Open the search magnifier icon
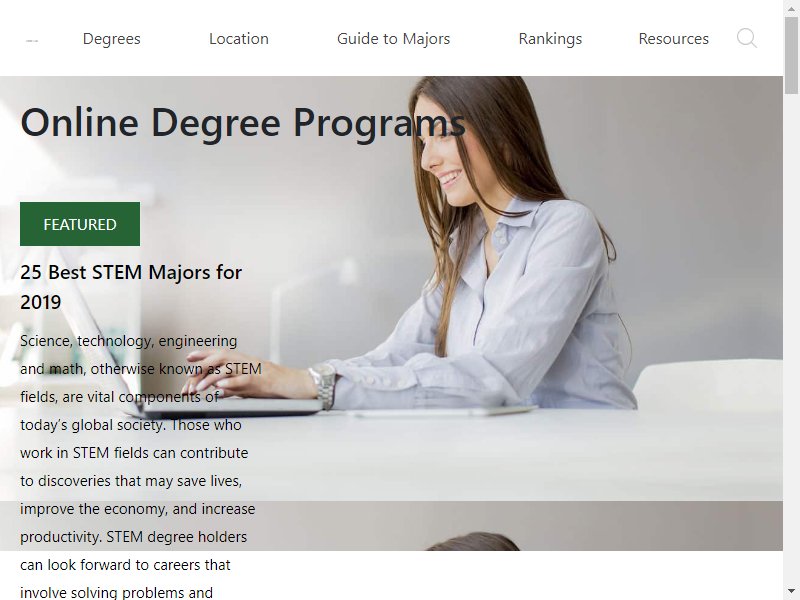 pos(746,38)
